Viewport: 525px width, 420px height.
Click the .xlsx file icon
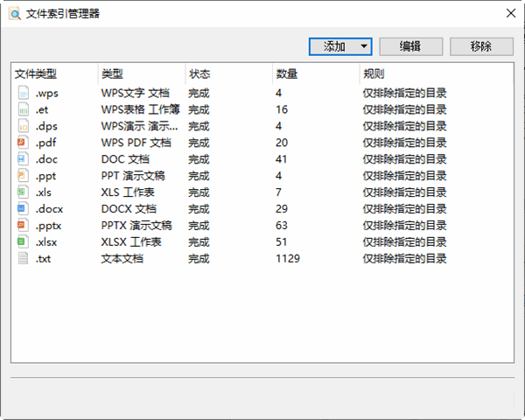[x=23, y=241]
